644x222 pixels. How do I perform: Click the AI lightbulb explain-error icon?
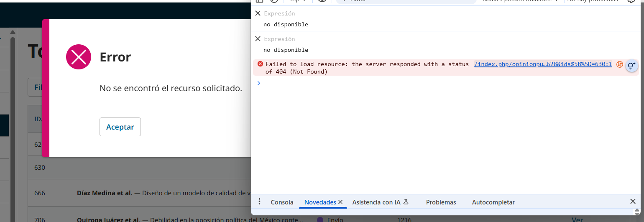coord(631,66)
